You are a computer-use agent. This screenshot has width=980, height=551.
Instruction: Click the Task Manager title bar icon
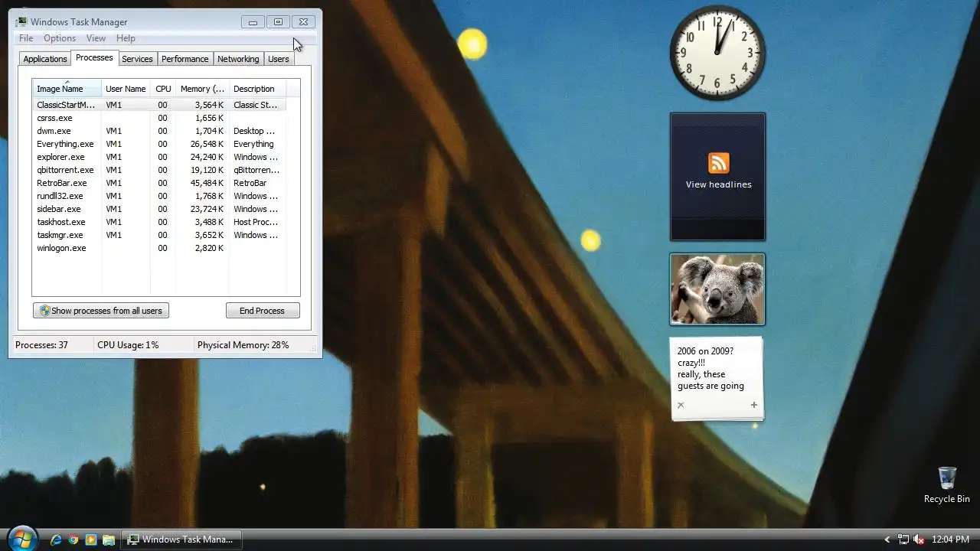(x=21, y=22)
